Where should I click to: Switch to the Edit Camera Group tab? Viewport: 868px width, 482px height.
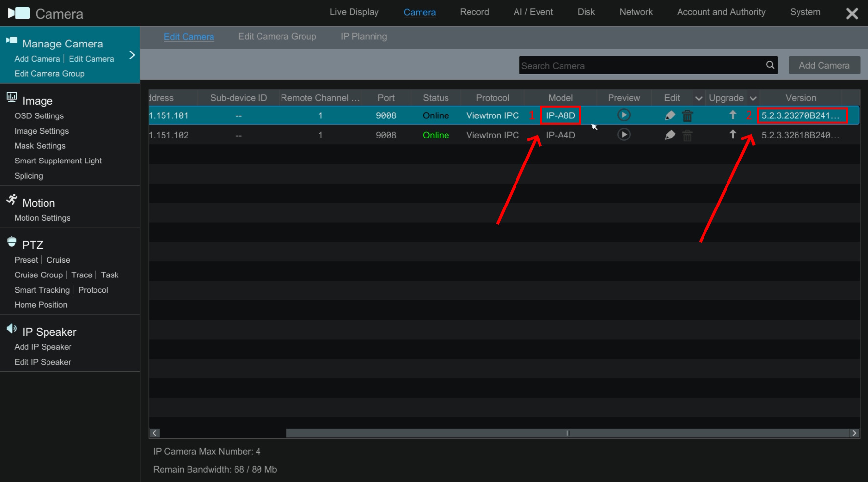pos(277,37)
